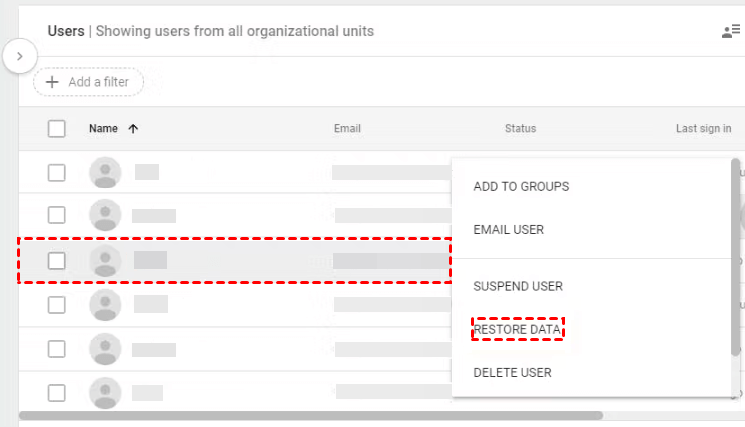Screen dimensions: 745x427
Task: Click the second user's avatar icon
Action: tap(105, 215)
